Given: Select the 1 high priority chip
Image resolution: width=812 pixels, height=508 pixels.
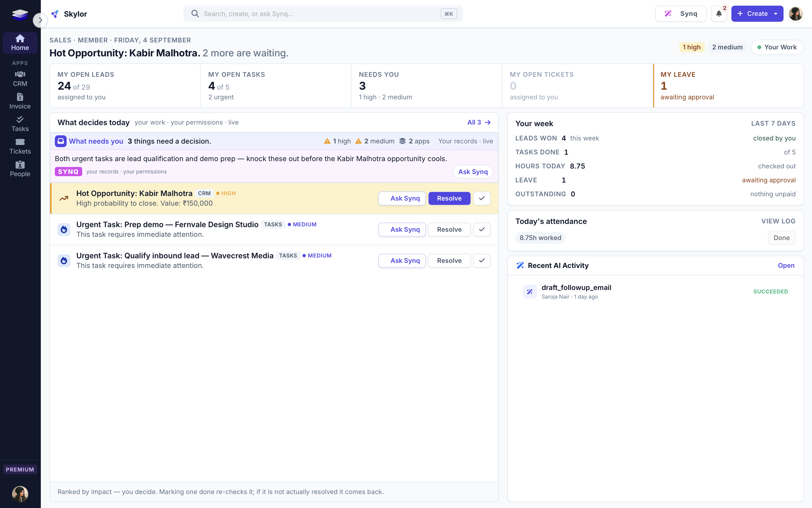Looking at the screenshot, I should coord(692,47).
